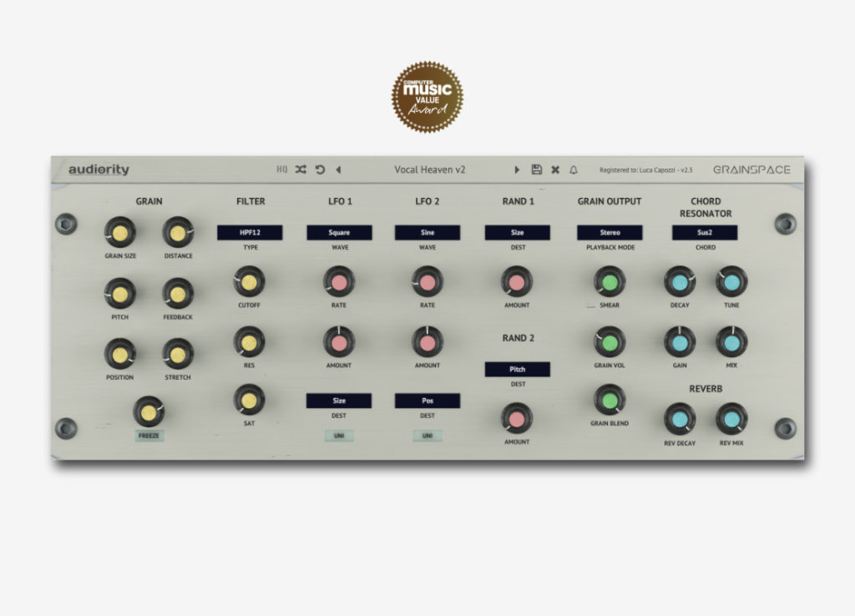The image size is (855, 616).
Task: Change the CHORD selector from Sus2
Action: point(705,232)
